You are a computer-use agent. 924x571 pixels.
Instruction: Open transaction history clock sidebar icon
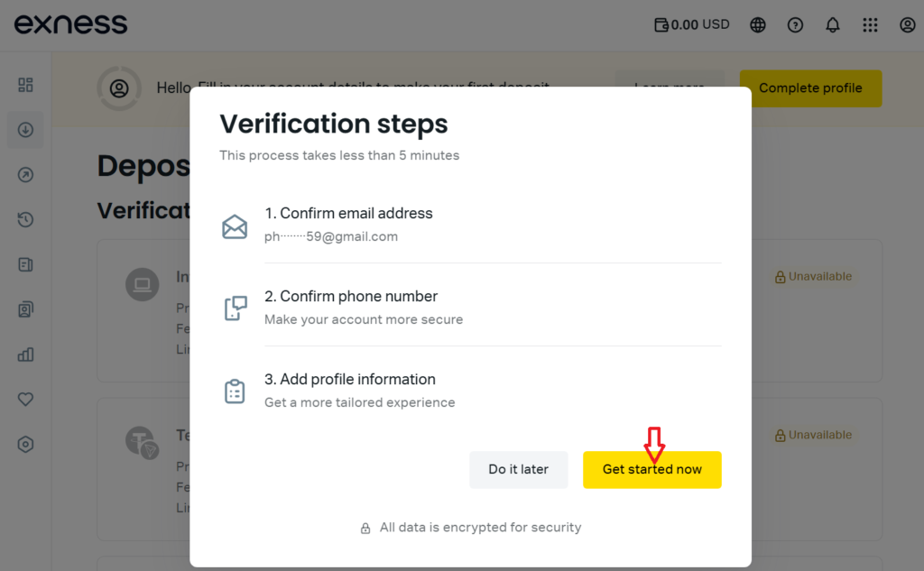click(25, 220)
